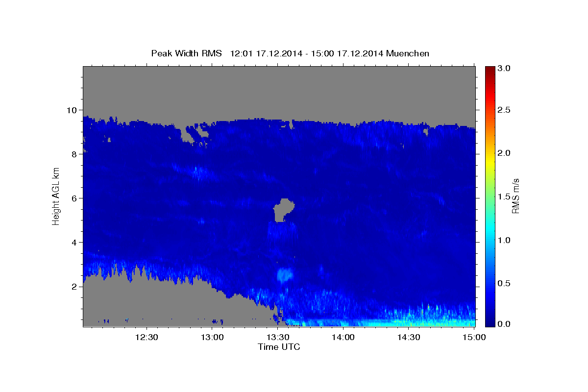The height and width of the screenshot is (392, 588).
Task: Click the colorbar value 1.5
Action: 505,196
